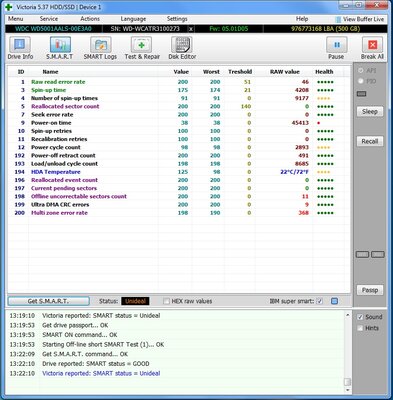393x400 pixels.
Task: Enable the HEX raw values checkbox
Action: click(x=166, y=301)
